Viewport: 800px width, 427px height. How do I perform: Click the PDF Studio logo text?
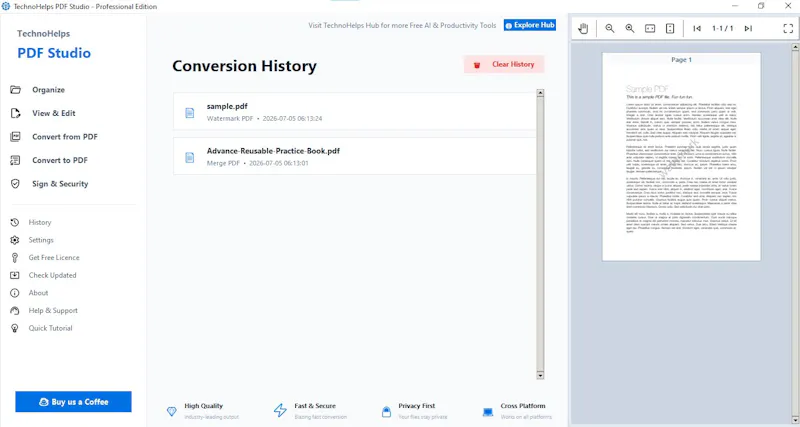tap(54, 53)
